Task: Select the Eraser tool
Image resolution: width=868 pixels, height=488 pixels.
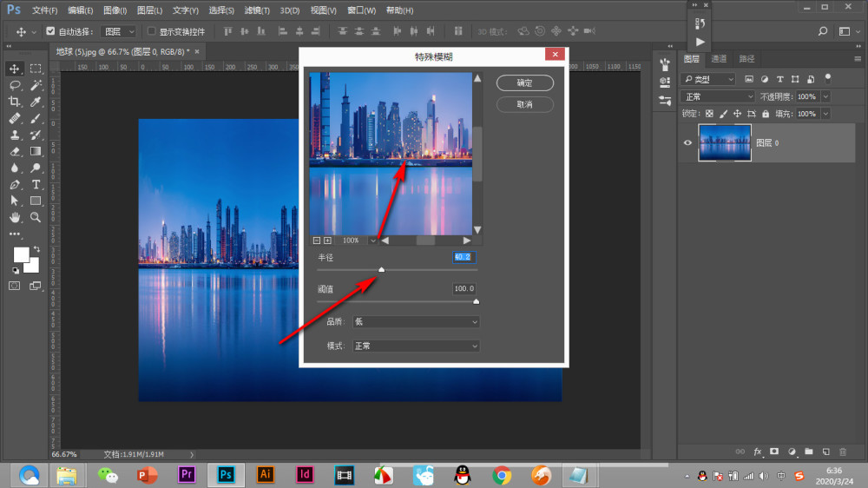Action: 15,151
